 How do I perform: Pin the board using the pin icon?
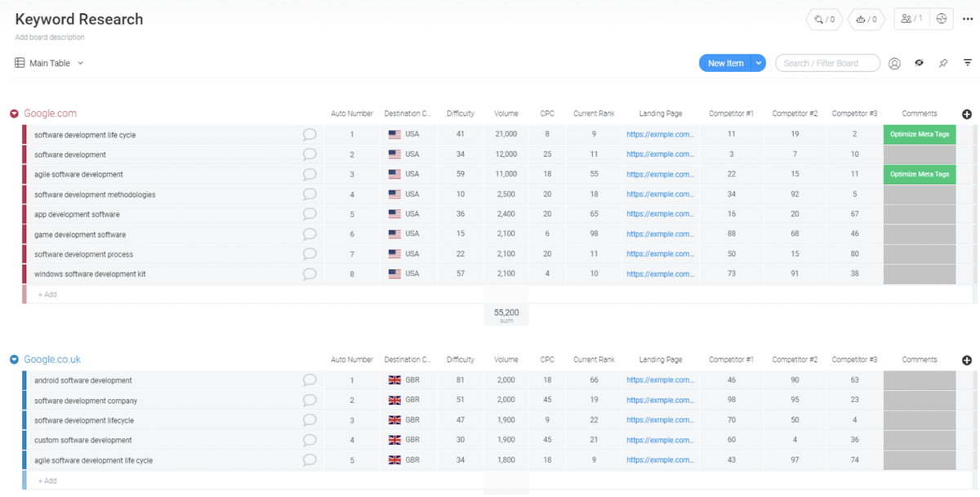(941, 62)
